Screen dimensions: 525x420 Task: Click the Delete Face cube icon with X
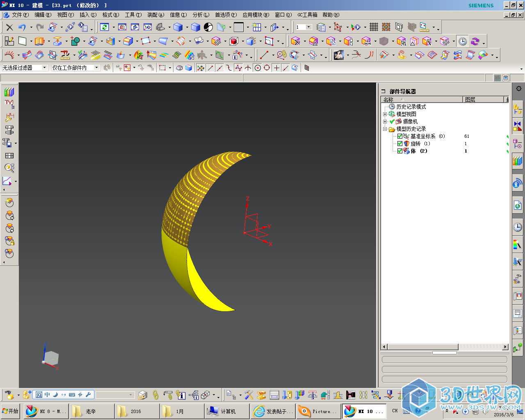pyautogui.click(x=295, y=41)
